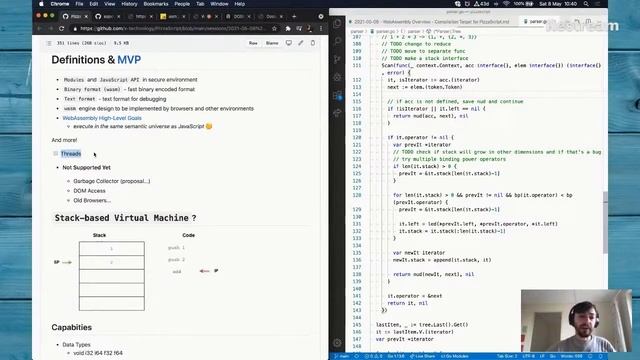Open macOS Spotlight search icon
640x360 pixels.
click(x=586, y=4)
